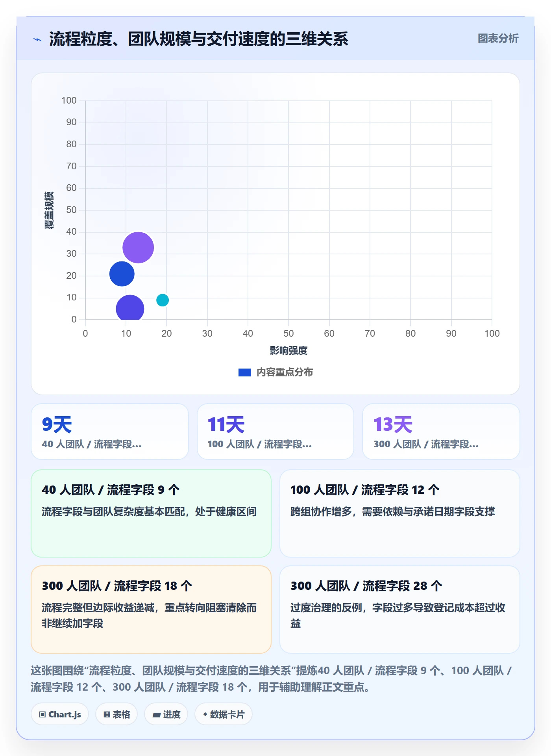Click the diamond icon in the 数据卡片 chip
Image resolution: width=551 pixels, height=756 pixels.
pyautogui.click(x=205, y=714)
